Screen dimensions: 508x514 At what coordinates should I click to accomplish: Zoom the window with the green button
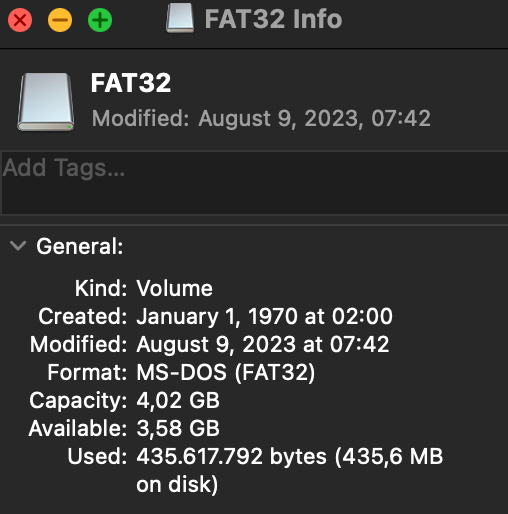coord(100,20)
